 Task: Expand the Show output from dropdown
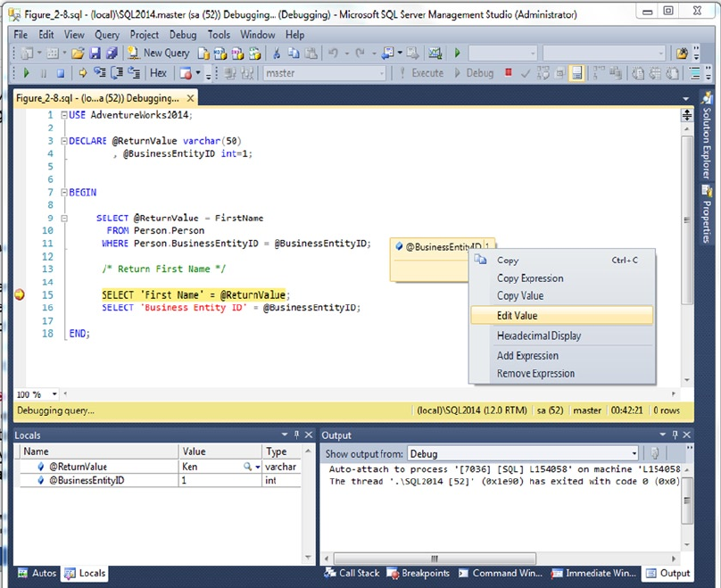(634, 453)
